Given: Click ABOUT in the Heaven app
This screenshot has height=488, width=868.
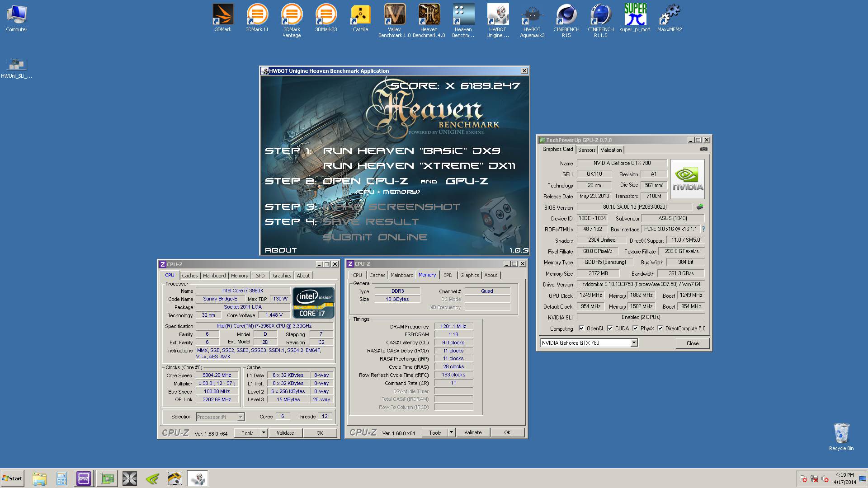Looking at the screenshot, I should click(281, 250).
